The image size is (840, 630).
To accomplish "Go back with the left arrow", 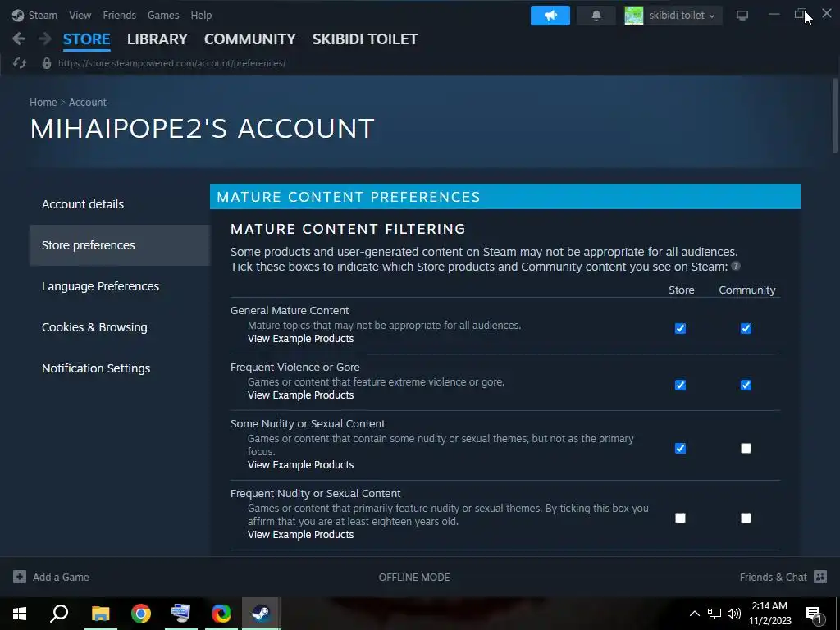I will pos(19,39).
